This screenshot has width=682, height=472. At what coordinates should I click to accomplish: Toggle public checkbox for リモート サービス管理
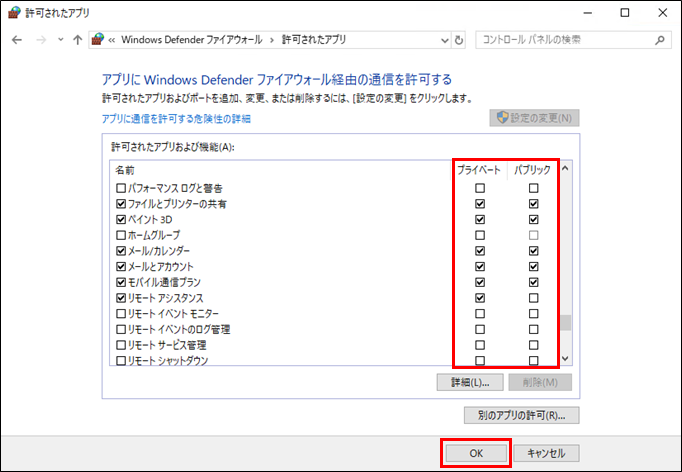tap(533, 345)
